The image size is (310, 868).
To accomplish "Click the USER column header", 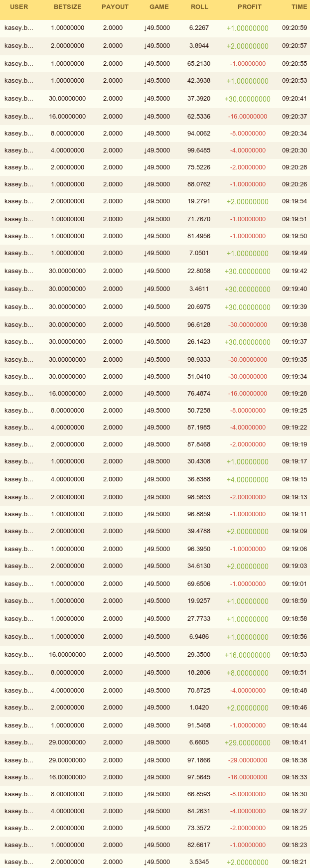I will click(19, 7).
